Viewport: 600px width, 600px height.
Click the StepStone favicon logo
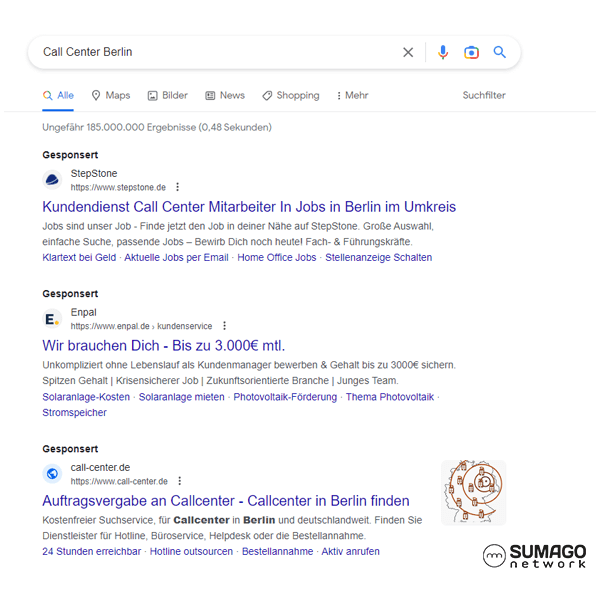click(x=52, y=179)
